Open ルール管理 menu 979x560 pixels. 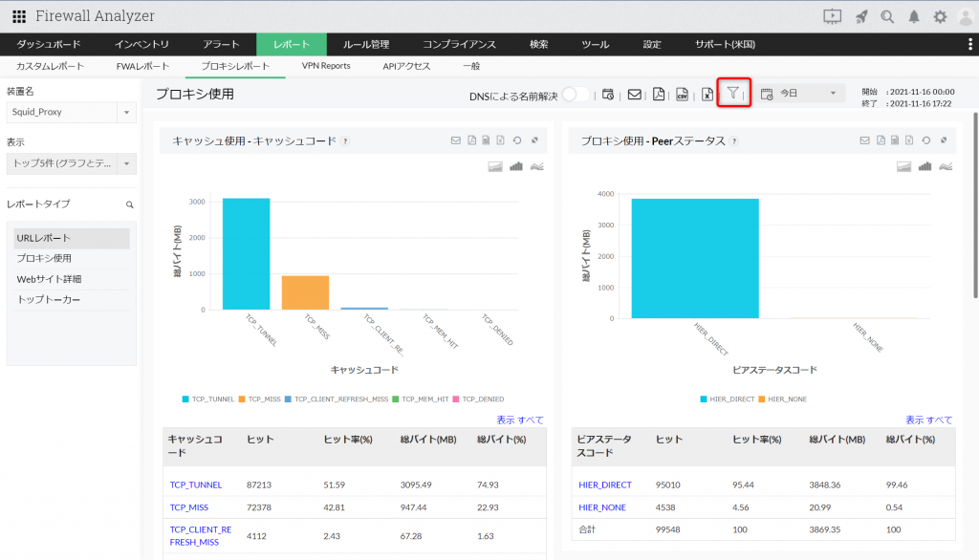pos(366,44)
